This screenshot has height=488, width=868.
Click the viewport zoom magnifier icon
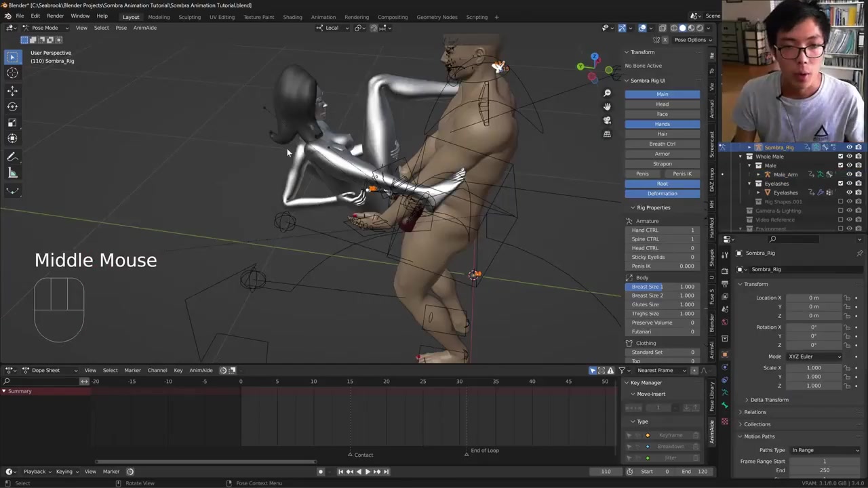click(607, 93)
